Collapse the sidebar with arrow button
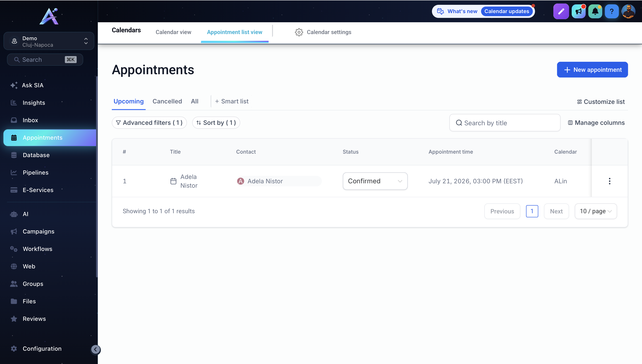642x364 pixels. 96,350
